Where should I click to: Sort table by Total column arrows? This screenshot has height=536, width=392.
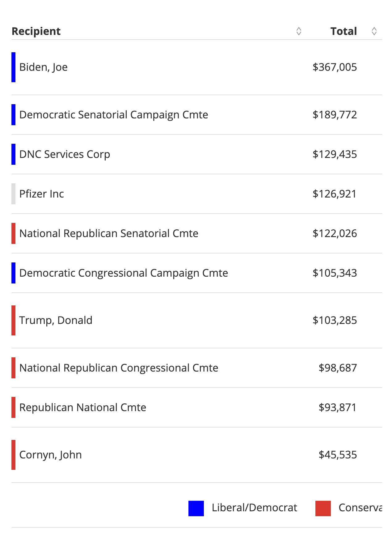click(374, 31)
